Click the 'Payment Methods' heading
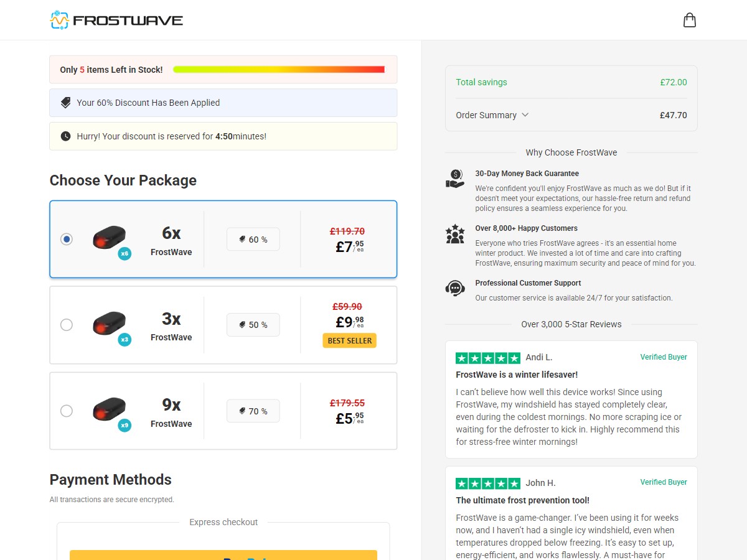The image size is (747, 560). [111, 480]
